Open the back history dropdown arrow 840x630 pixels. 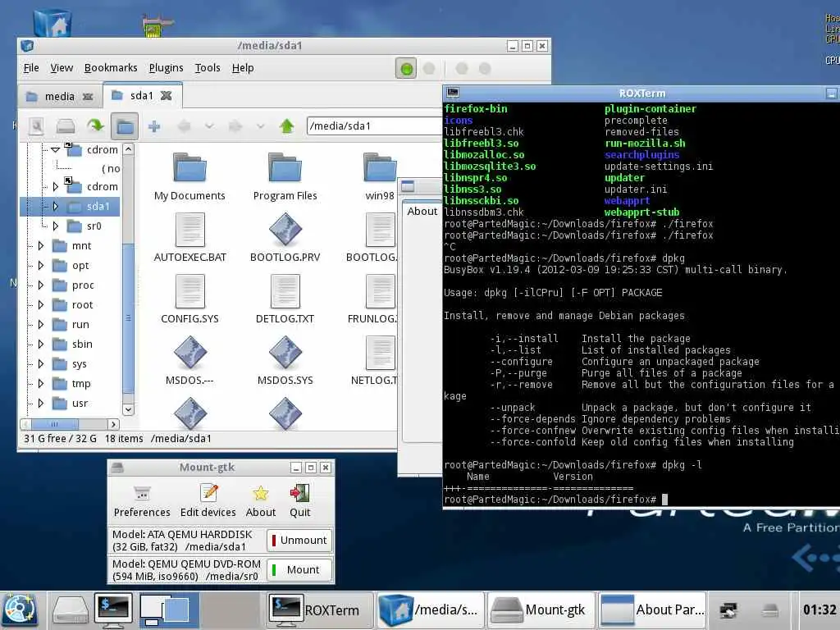pyautogui.click(x=209, y=126)
